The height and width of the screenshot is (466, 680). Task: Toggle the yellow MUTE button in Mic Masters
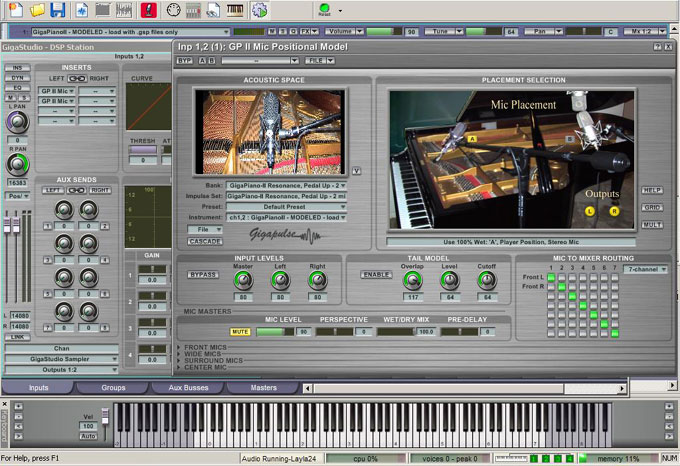(240, 332)
